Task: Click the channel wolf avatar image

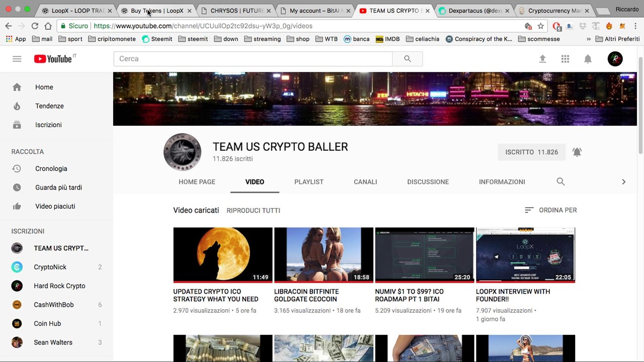Action: click(x=182, y=152)
